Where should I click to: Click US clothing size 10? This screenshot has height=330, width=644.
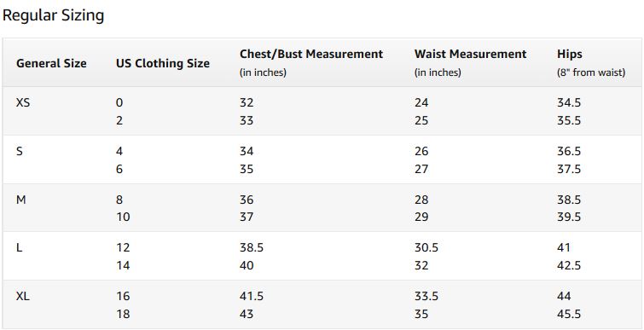[123, 217]
